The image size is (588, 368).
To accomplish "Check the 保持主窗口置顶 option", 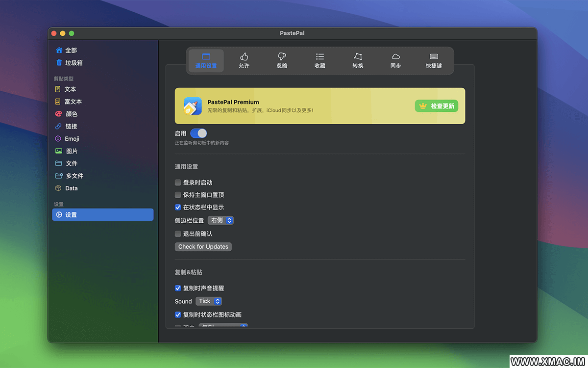I will pyautogui.click(x=178, y=195).
